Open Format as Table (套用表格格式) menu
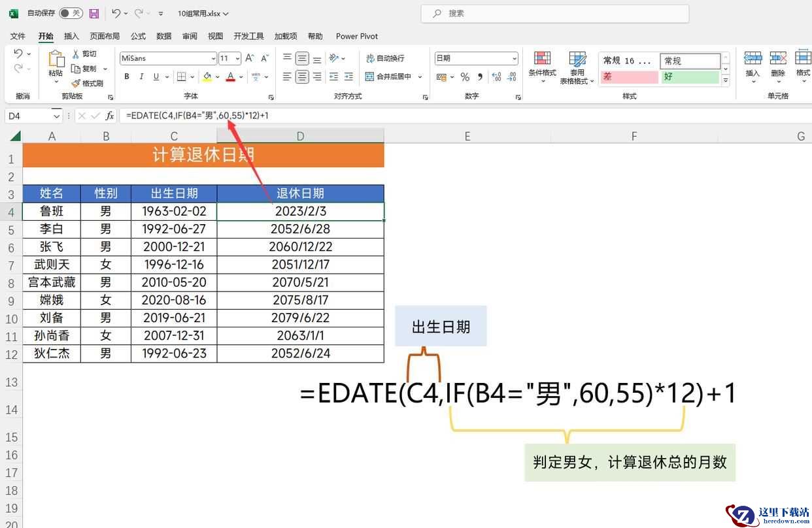Image resolution: width=812 pixels, height=528 pixels. [577, 68]
